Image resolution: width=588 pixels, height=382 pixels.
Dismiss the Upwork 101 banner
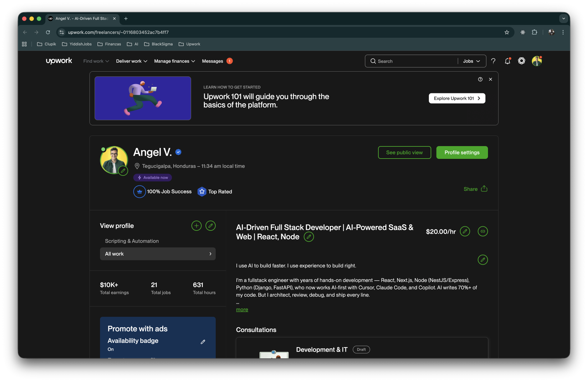tap(491, 79)
